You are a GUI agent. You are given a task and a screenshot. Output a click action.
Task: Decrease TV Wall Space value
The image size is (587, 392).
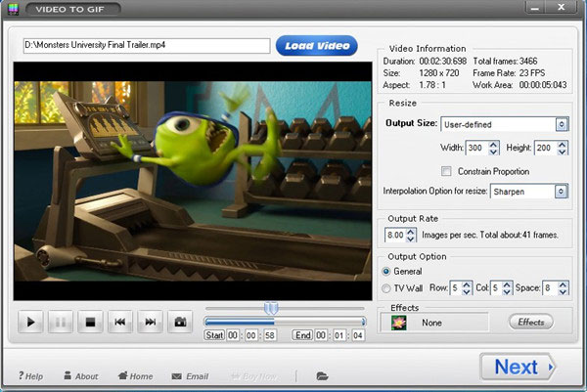pos(564,291)
